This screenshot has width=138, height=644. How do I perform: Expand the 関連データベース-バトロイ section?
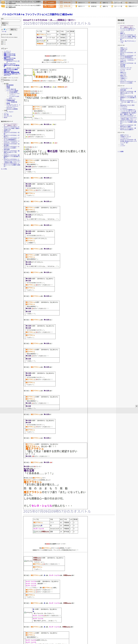coord(2,78)
